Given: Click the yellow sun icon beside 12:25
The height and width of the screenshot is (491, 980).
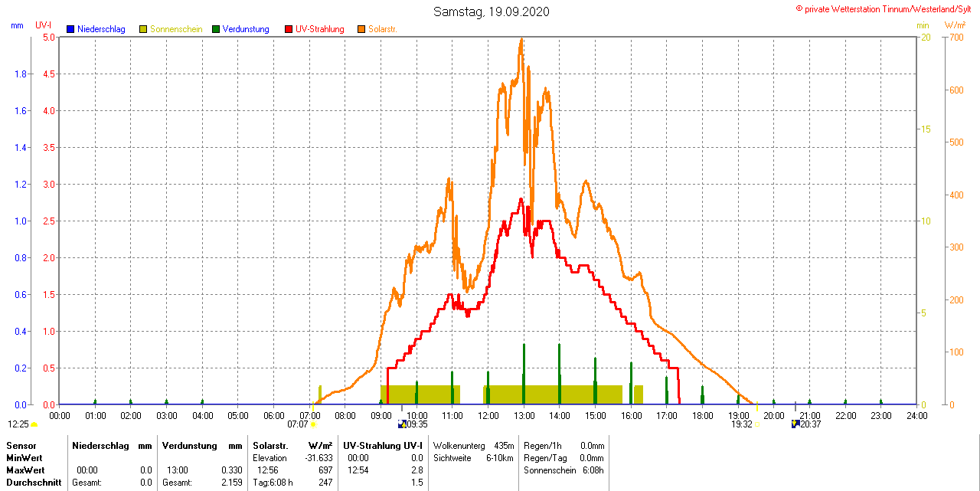Looking at the screenshot, I should [x=34, y=424].
